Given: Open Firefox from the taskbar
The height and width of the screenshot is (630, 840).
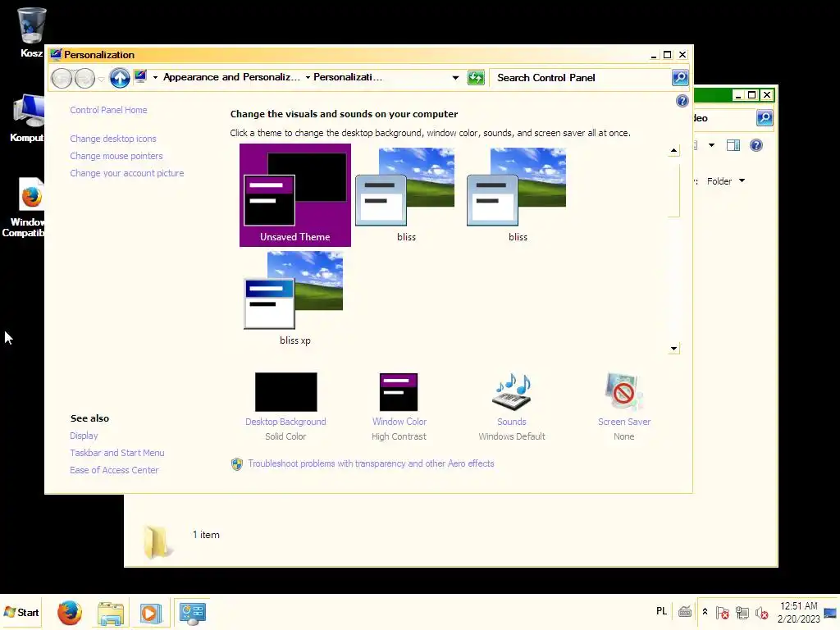Looking at the screenshot, I should point(70,613).
